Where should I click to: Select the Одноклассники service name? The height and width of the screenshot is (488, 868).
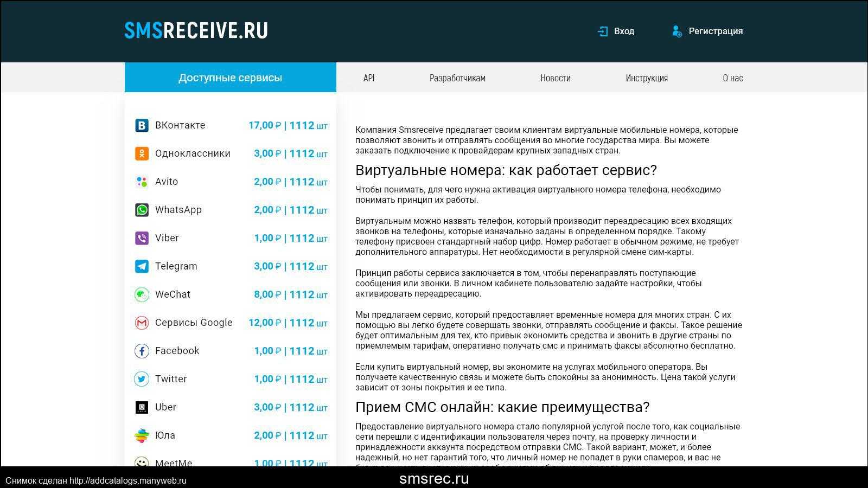pyautogui.click(x=193, y=153)
